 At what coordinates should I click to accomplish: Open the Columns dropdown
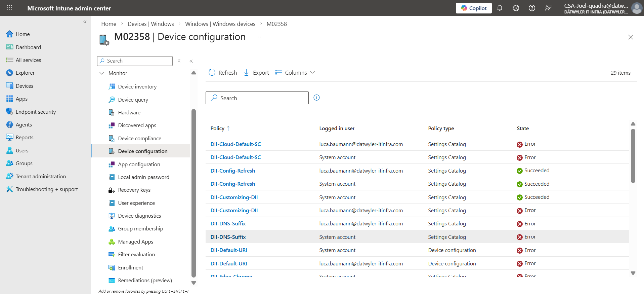pos(295,73)
